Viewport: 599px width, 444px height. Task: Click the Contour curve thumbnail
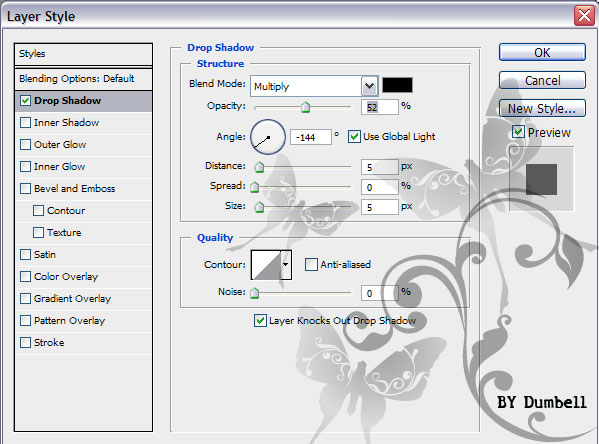click(266, 265)
